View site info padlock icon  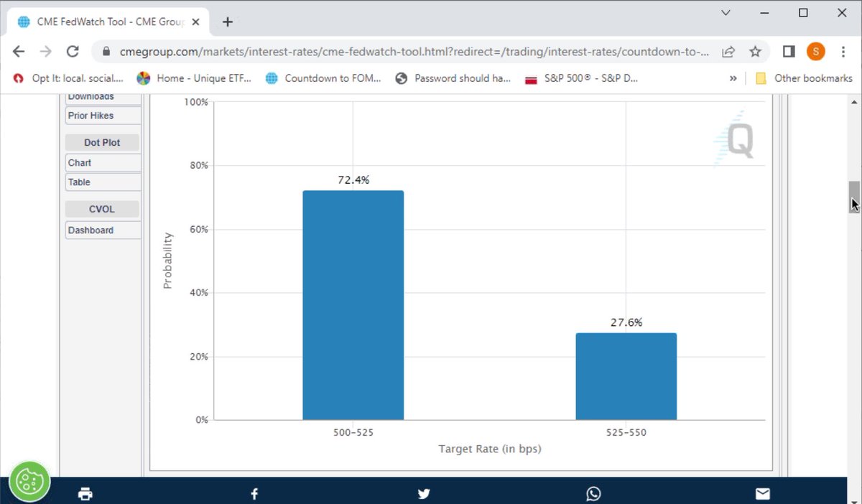coord(106,52)
